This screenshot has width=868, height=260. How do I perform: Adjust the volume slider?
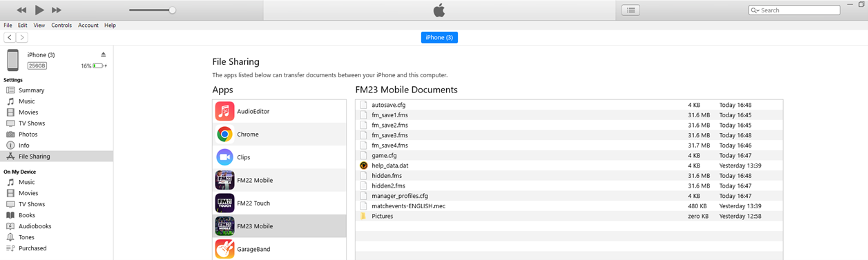pos(152,10)
